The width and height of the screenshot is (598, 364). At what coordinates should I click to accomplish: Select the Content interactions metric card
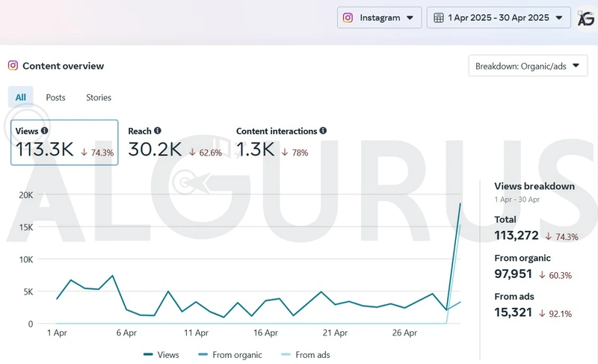pos(282,142)
